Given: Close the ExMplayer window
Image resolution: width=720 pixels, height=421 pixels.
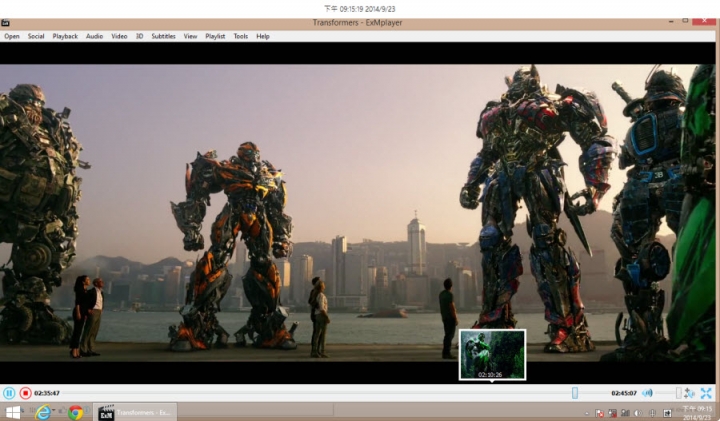Looking at the screenshot, I should point(704,21).
